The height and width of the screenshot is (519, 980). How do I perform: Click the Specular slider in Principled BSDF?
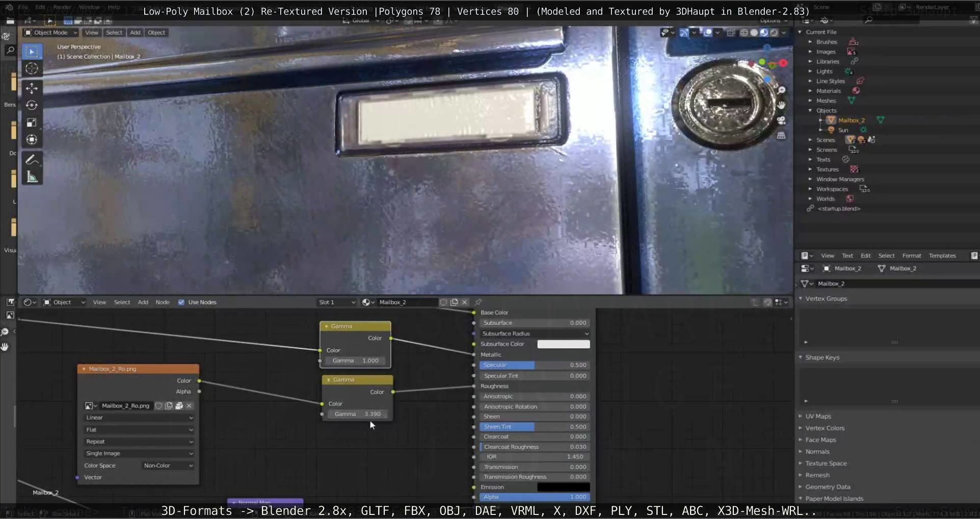(534, 365)
